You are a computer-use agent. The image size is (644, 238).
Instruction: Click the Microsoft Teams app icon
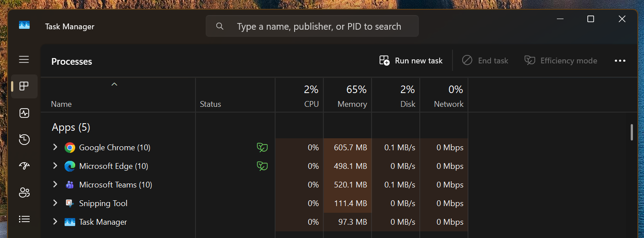click(x=70, y=185)
